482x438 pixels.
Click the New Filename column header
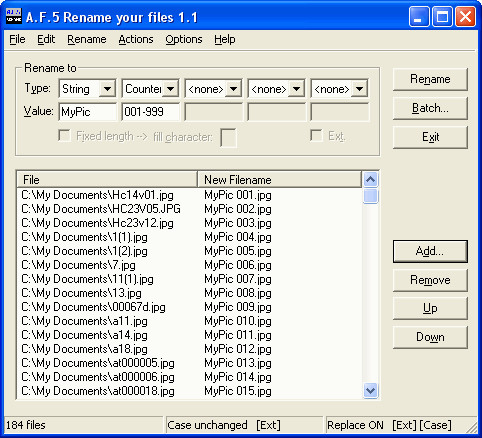pyautogui.click(x=279, y=180)
